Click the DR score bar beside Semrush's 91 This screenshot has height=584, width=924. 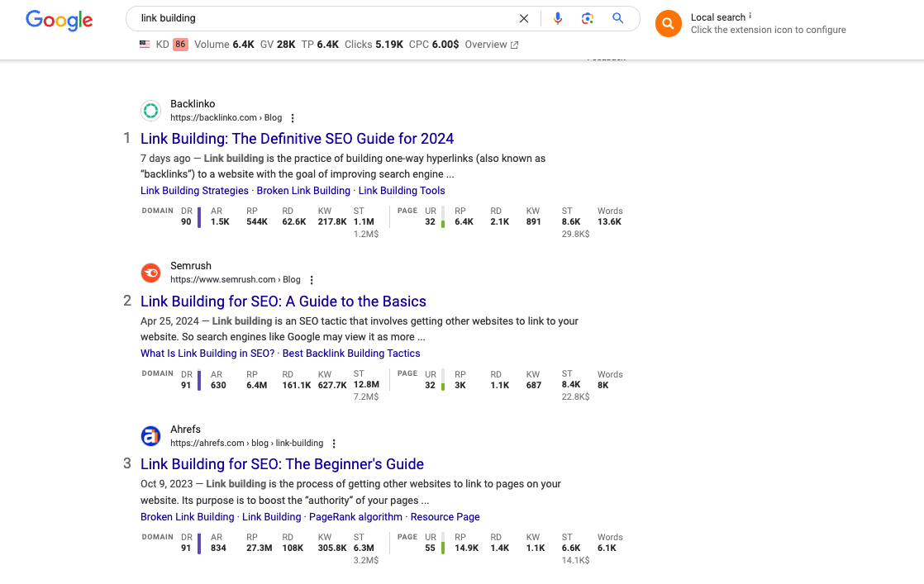[198, 381]
